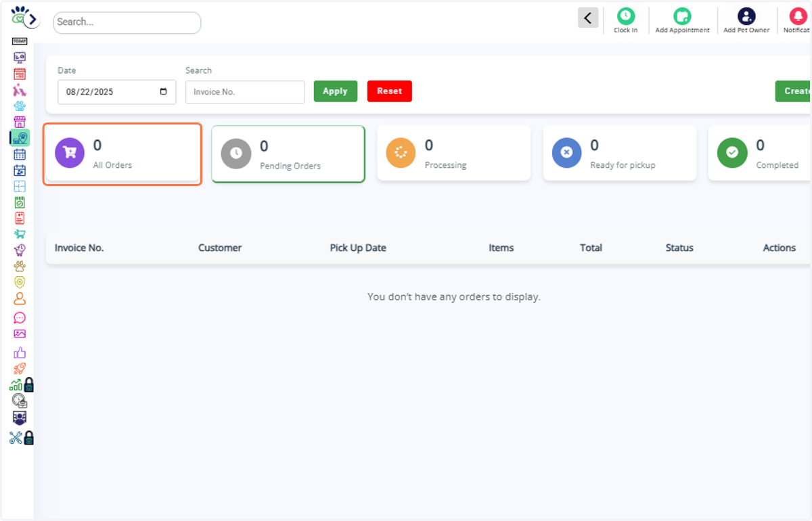Open the blue calendar grid sidebar icon
This screenshot has height=521, width=812.
pyautogui.click(x=20, y=154)
